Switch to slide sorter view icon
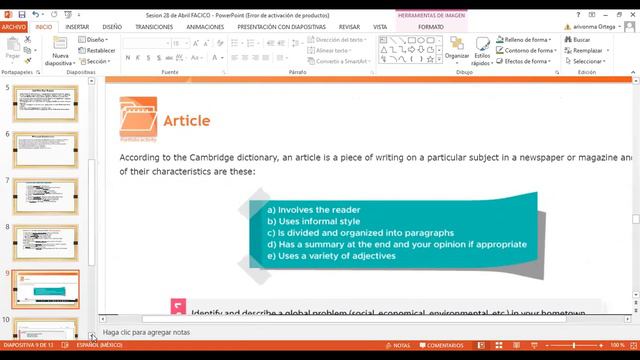The image size is (640, 360). click(499, 345)
